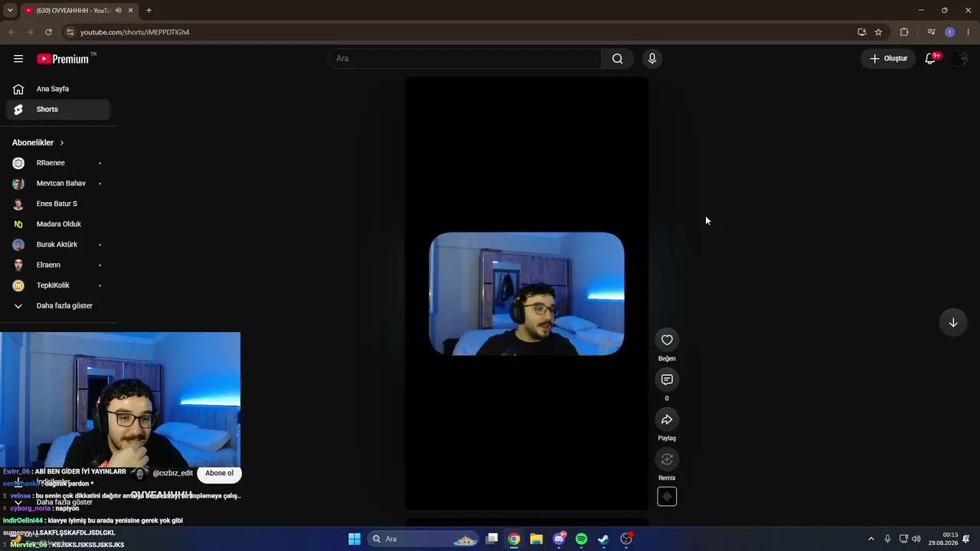Focus the YouTube search box
The image size is (980, 551).
coord(465,59)
